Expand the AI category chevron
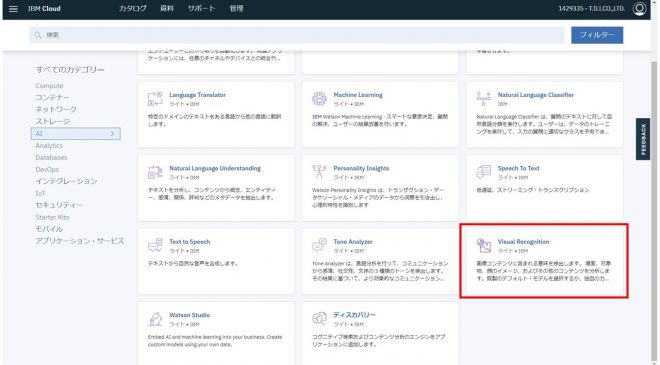The height and width of the screenshot is (365, 660). click(x=112, y=133)
